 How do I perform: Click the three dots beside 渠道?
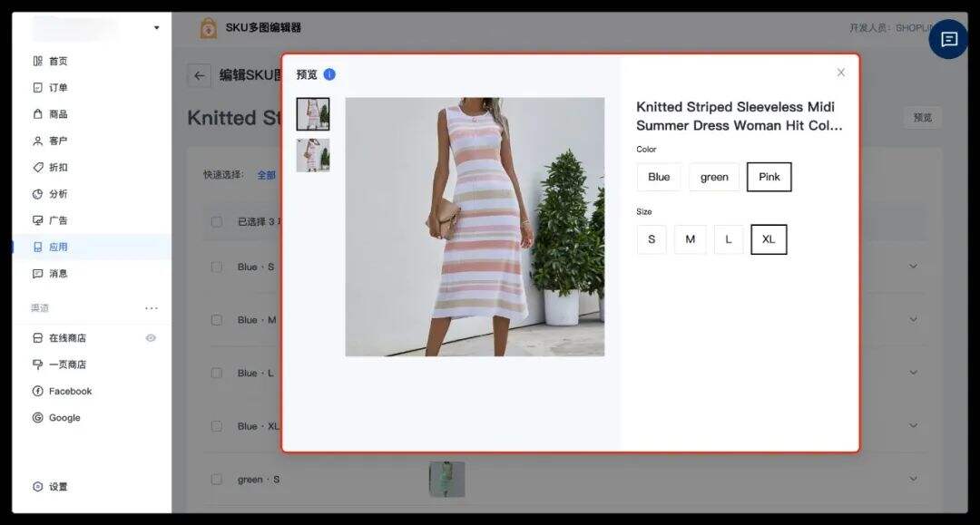click(152, 308)
